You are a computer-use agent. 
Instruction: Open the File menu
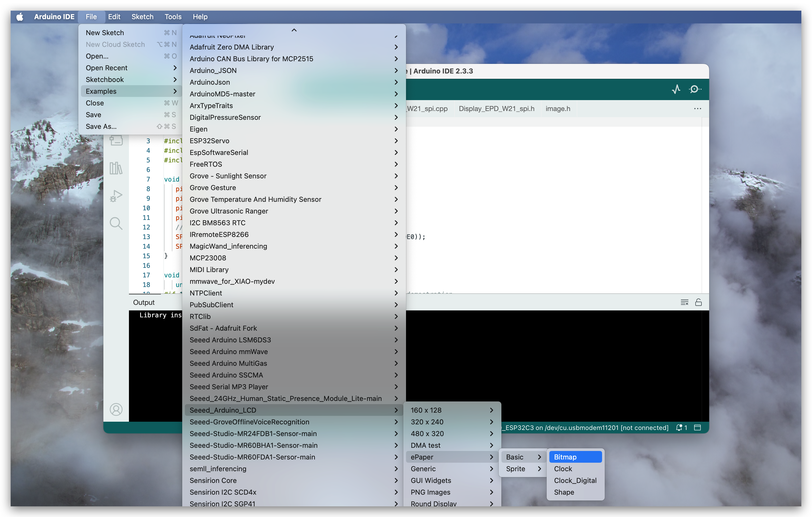pos(91,17)
